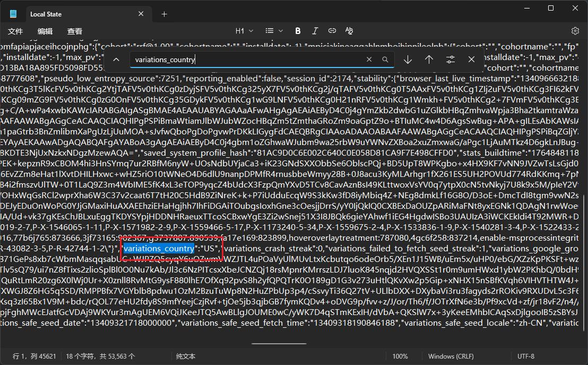Clear the search text field
This screenshot has height=365, width=588.
click(369, 60)
